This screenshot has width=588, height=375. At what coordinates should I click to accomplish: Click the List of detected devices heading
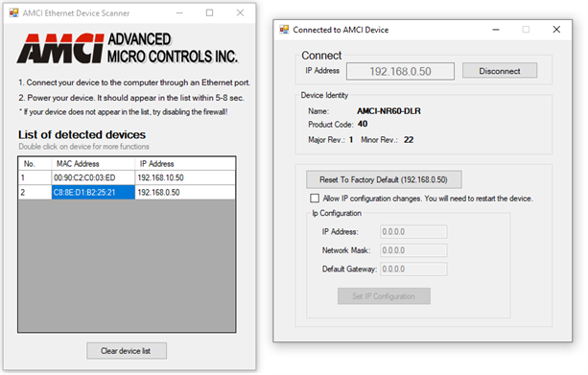click(82, 134)
